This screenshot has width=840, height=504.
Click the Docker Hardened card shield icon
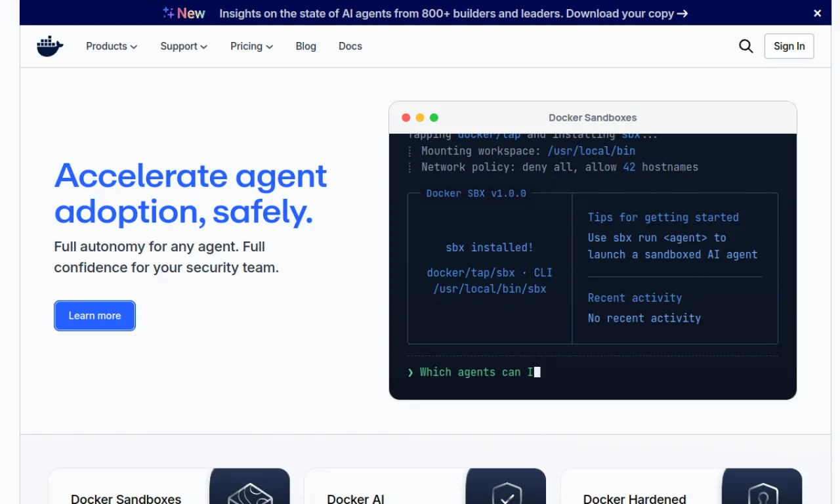tap(763, 493)
